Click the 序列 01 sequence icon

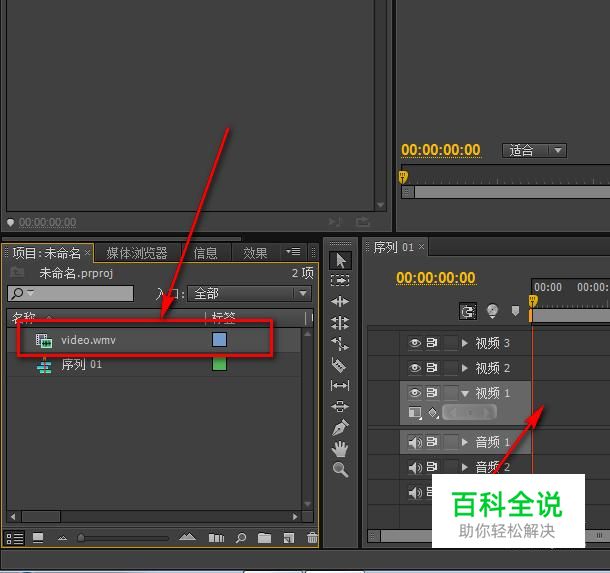(x=44, y=366)
